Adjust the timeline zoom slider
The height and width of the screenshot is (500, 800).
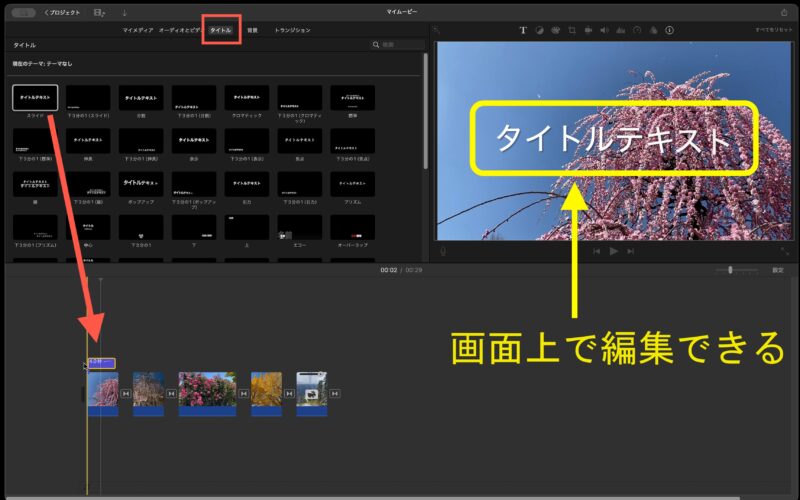click(730, 270)
